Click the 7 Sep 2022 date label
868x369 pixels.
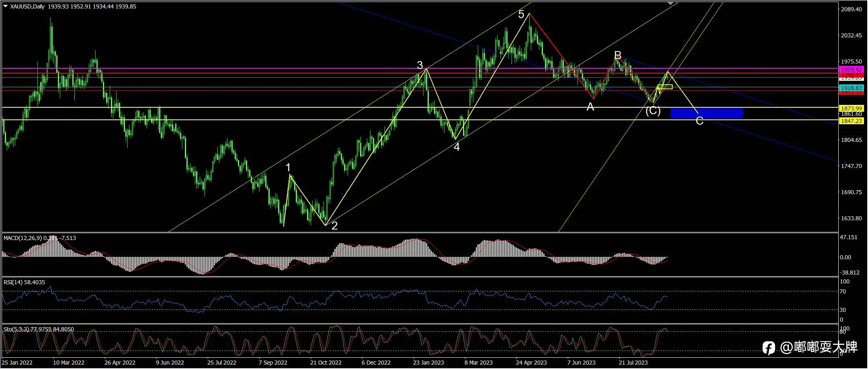[x=273, y=363]
